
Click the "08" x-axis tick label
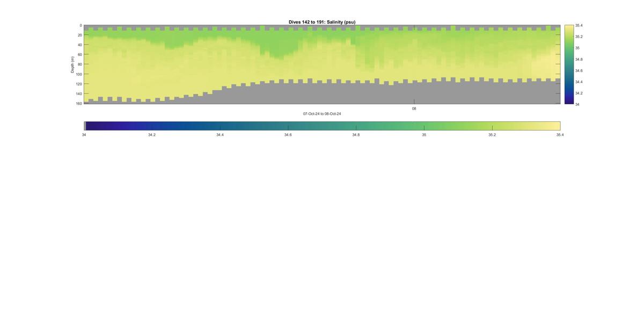pyautogui.click(x=414, y=108)
